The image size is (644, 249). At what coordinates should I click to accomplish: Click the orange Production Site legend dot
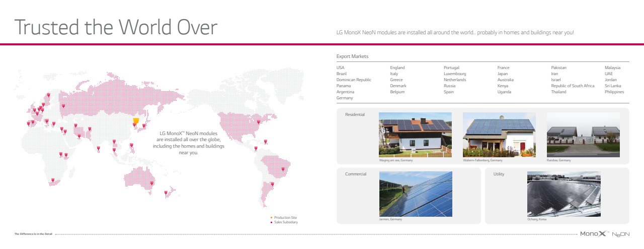pyautogui.click(x=272, y=218)
